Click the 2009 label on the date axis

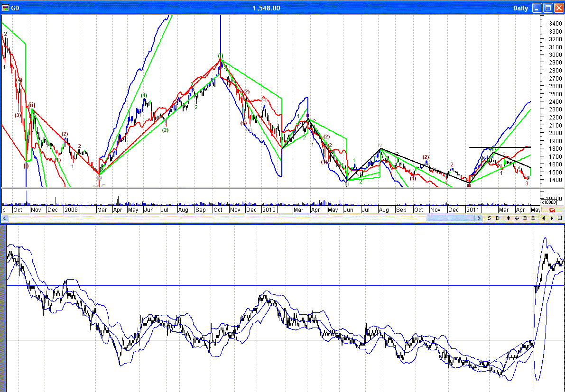tap(71, 210)
